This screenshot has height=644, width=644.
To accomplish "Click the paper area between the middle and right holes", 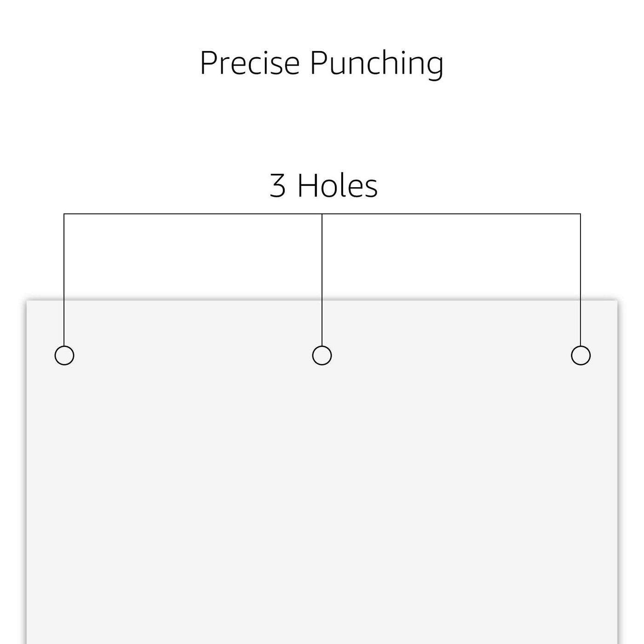I will (451, 356).
